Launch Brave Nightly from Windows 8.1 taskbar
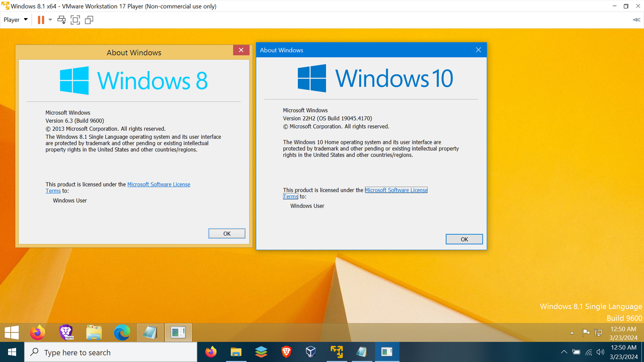 pyautogui.click(x=66, y=332)
